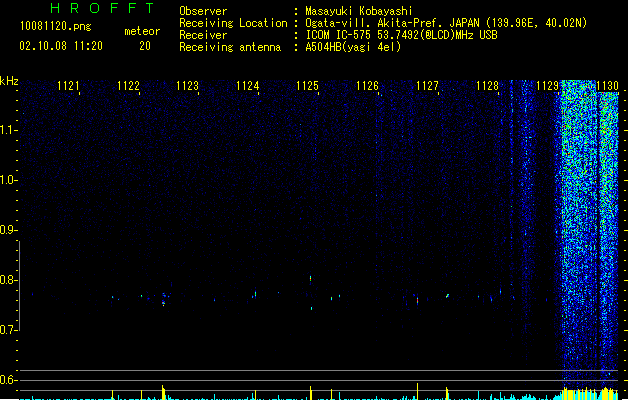Screen dimensions: 629x400
Task: Click the HROFFT title text
Action: click(102, 8)
